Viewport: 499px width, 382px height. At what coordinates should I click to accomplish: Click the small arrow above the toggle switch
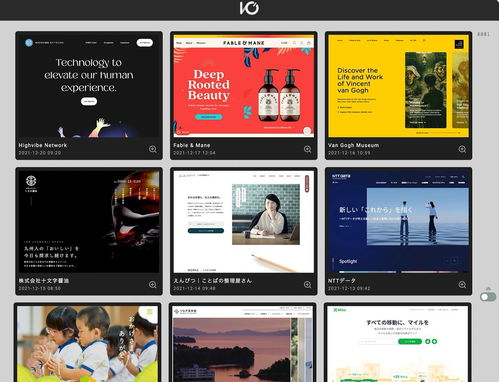488,288
